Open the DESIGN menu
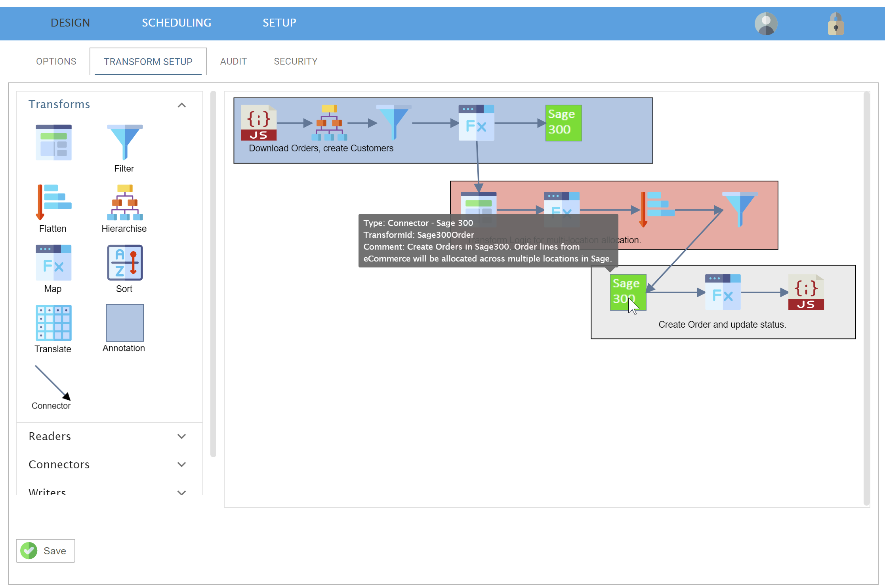This screenshot has width=885, height=588. coord(71,23)
